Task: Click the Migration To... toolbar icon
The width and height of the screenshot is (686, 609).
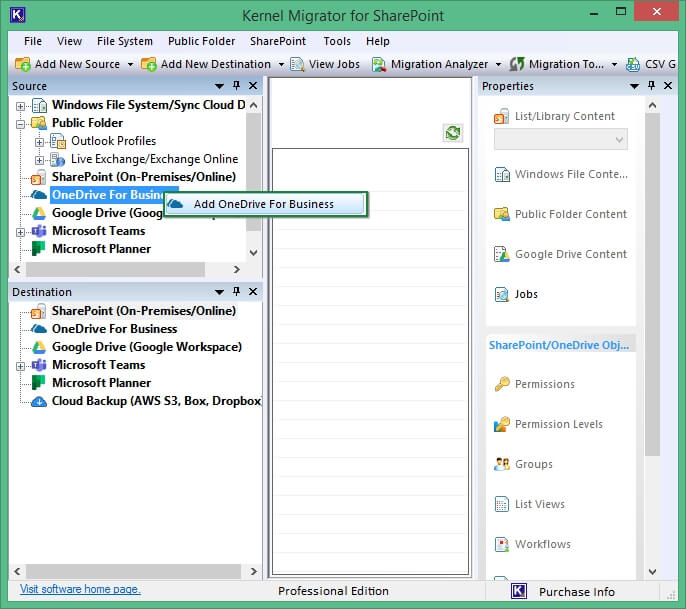Action: [x=517, y=64]
